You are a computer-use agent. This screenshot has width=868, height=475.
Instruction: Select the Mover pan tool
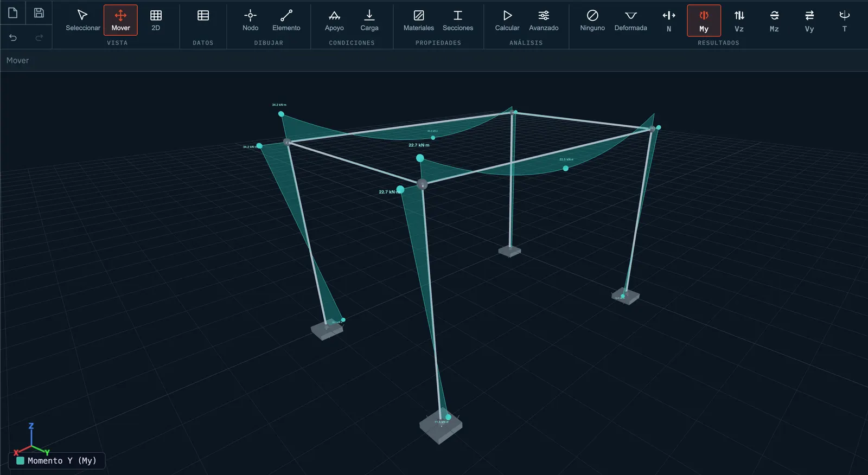120,20
